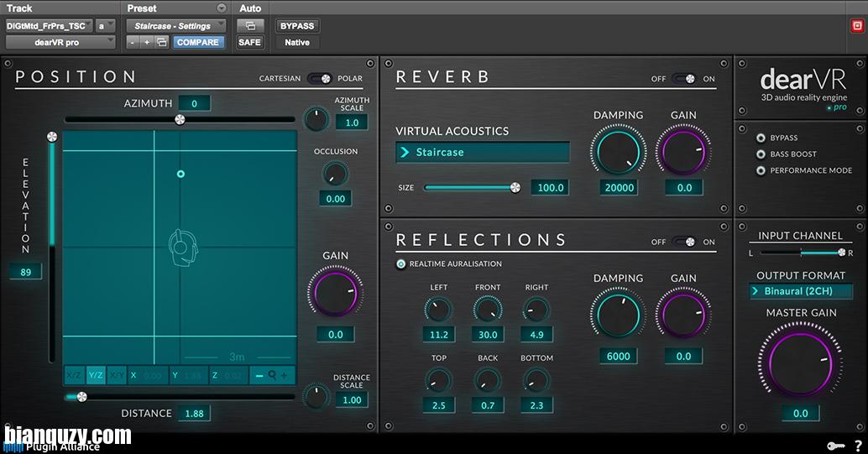Viewport: 868px width, 454px height.
Task: Open the Staircase - Settings preset dropdown
Action: [176, 26]
